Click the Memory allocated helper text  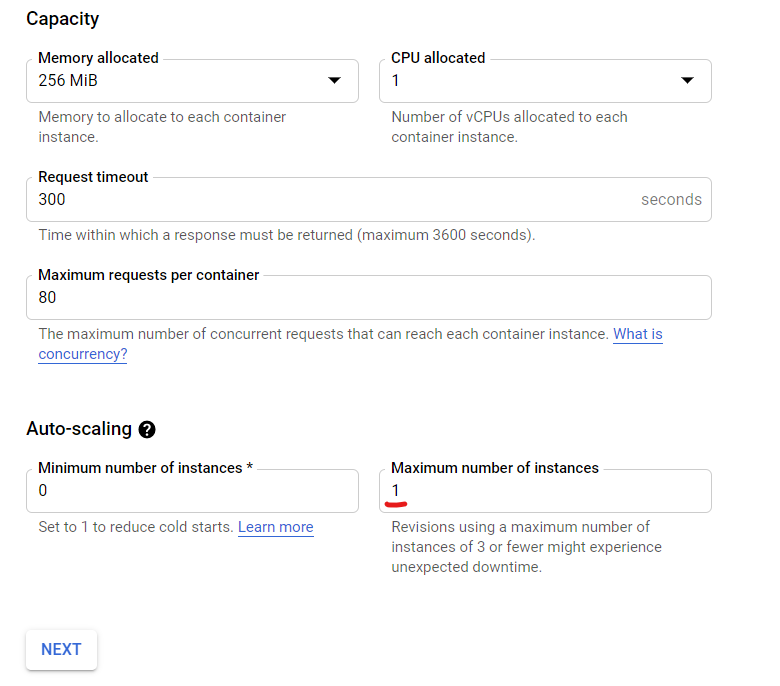coord(162,127)
